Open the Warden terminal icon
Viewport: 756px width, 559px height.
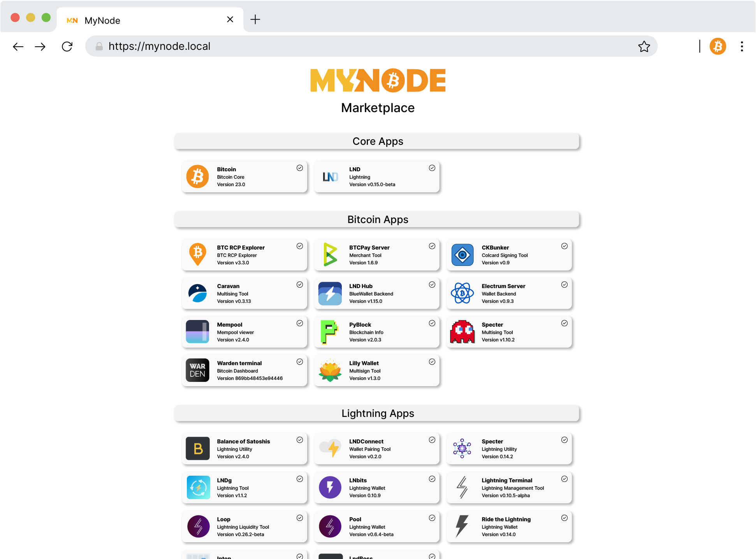pos(197,370)
